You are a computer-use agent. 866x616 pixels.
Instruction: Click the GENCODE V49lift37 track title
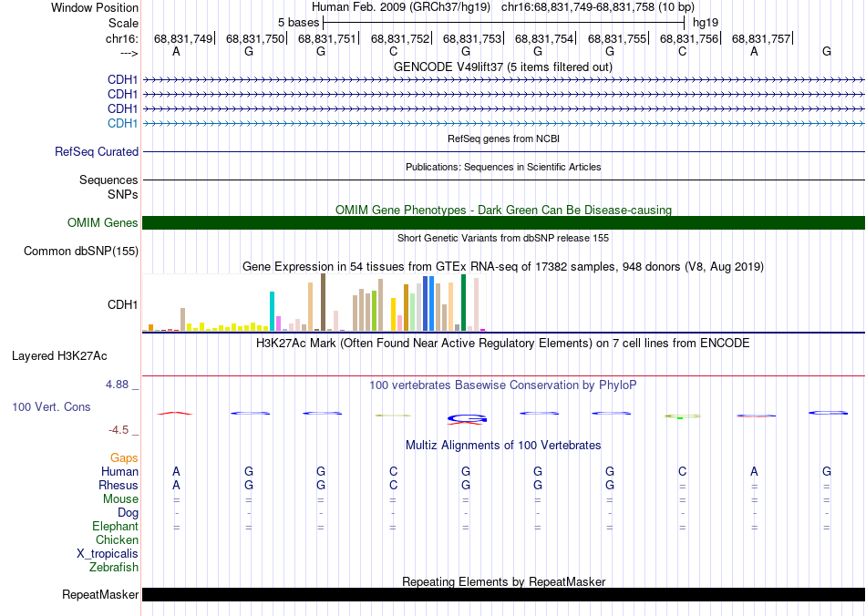click(x=503, y=67)
